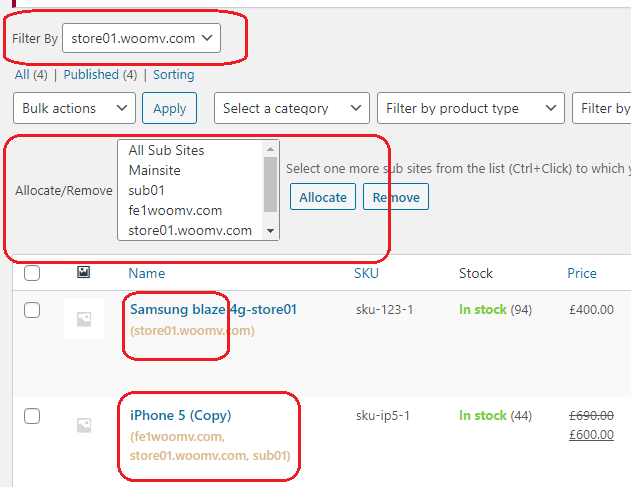Open the Filter by product type dropdown
Viewport: 631px width, 487px height.
point(470,108)
